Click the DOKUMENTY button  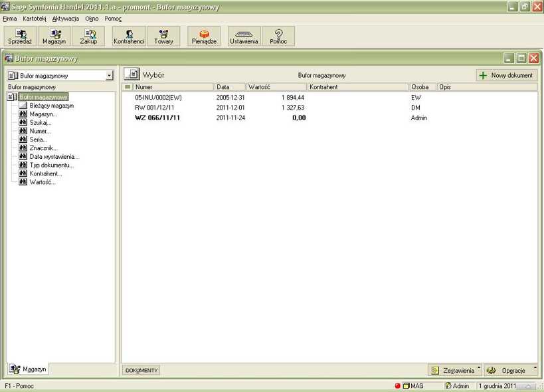[x=141, y=371]
